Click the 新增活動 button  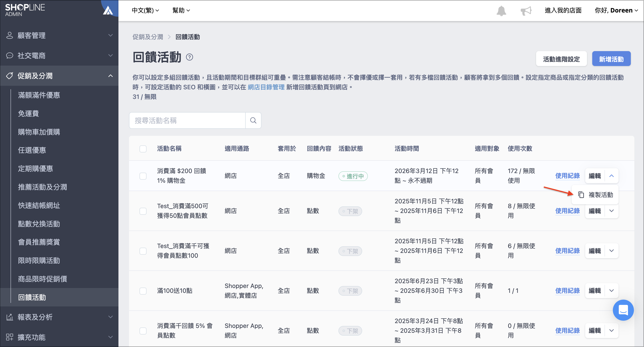[x=611, y=59]
